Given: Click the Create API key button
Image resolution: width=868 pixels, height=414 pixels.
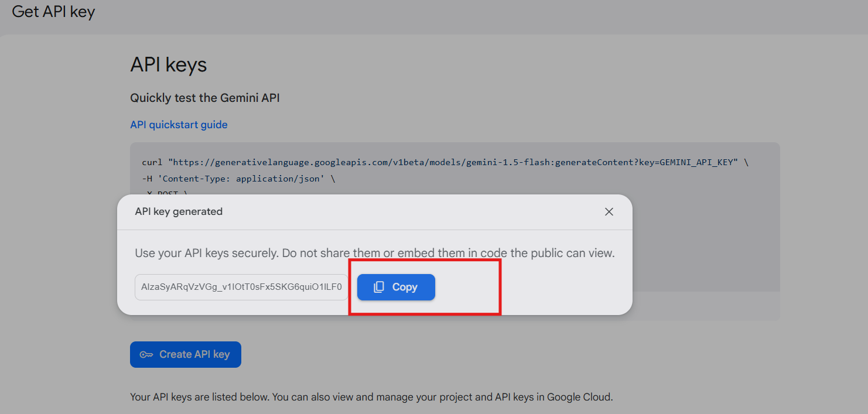Looking at the screenshot, I should pyautogui.click(x=186, y=354).
